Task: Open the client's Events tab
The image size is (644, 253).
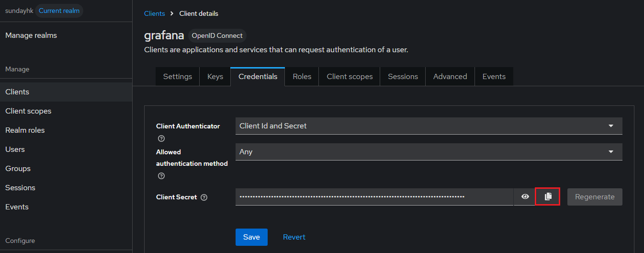Action: click(x=494, y=77)
